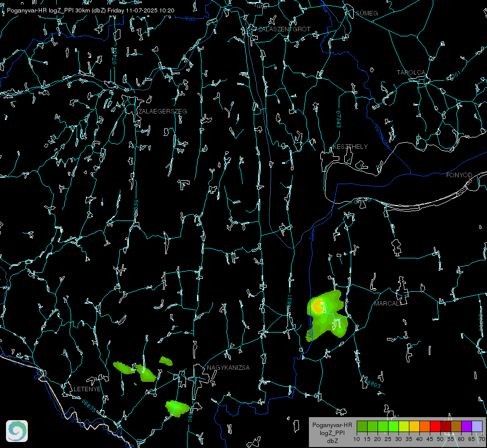The width and height of the screenshot is (487, 448).
Task: Select the 10–15 dBZ dark green swatch
Action: [362, 426]
